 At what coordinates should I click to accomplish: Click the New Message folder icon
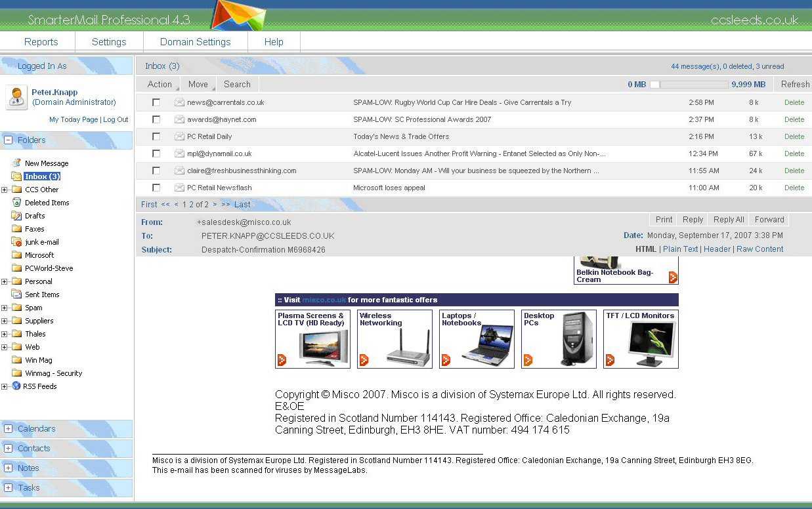pyautogui.click(x=16, y=163)
